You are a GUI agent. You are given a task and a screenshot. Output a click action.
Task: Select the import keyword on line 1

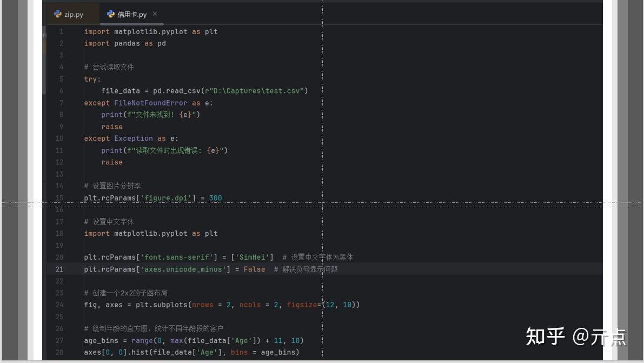point(97,31)
